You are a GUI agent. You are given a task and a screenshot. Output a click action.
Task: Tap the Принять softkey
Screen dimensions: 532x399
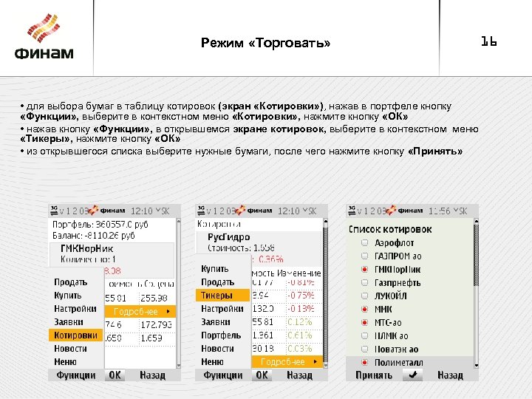[x=374, y=375]
